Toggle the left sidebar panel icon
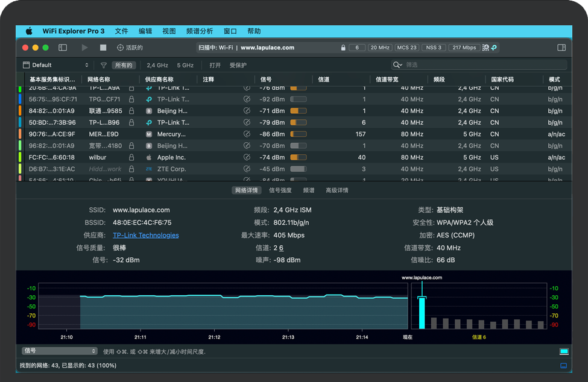Screen dimensions: 588x382 [x=63, y=48]
